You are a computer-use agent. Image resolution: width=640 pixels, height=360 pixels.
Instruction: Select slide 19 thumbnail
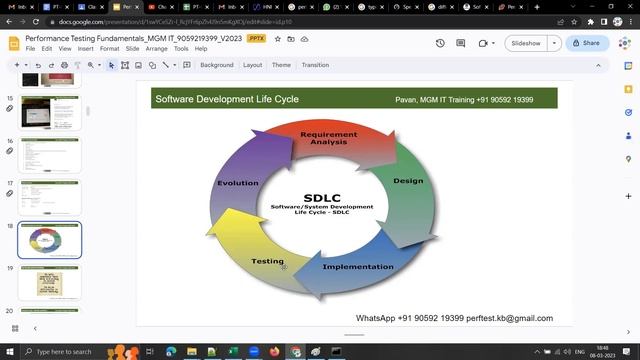coord(50,282)
